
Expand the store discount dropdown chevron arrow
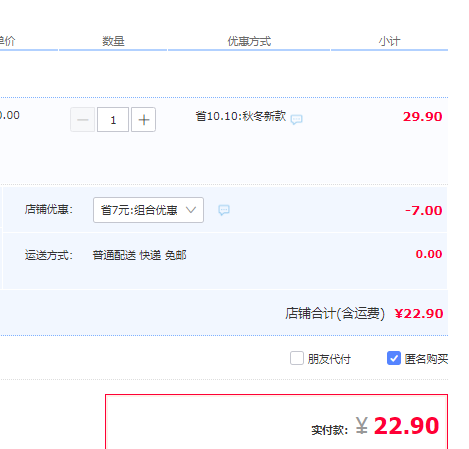tap(191, 210)
